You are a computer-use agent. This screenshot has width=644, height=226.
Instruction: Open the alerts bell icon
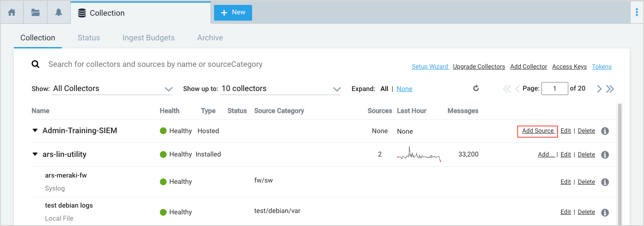(x=59, y=13)
